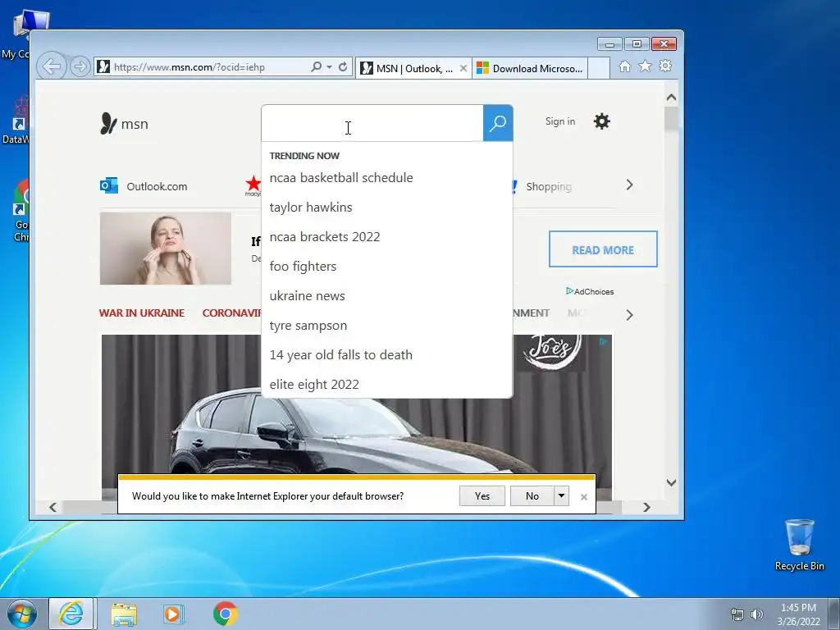Image resolution: width=840 pixels, height=630 pixels.
Task: Click the blue MSN search button
Action: pyautogui.click(x=498, y=123)
